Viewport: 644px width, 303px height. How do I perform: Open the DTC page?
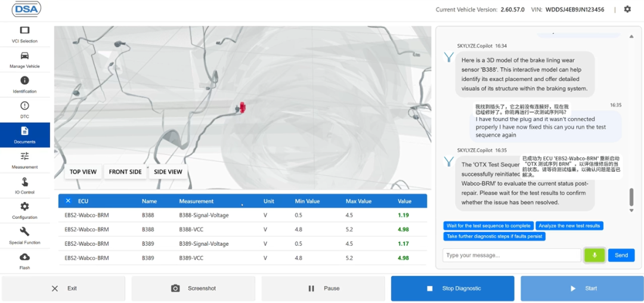[x=24, y=110]
